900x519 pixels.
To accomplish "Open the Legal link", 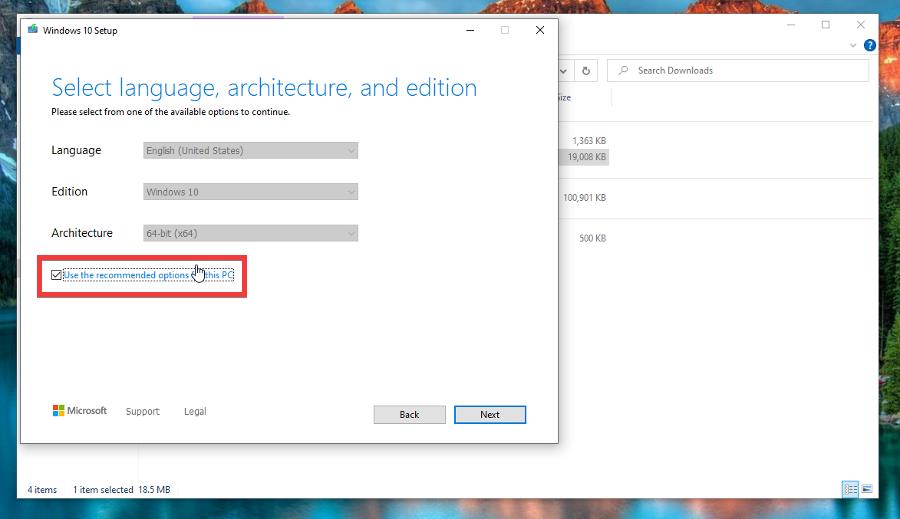I will 195,412.
